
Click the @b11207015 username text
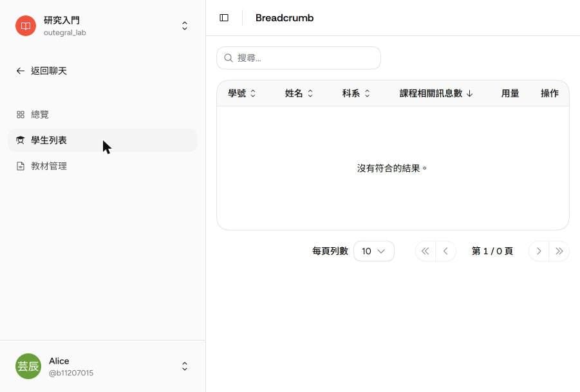(x=71, y=373)
